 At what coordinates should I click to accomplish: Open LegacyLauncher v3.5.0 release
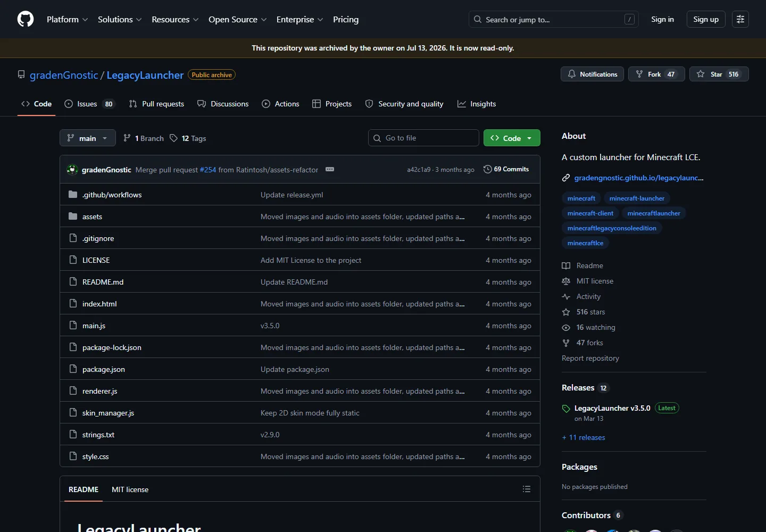[612, 408]
